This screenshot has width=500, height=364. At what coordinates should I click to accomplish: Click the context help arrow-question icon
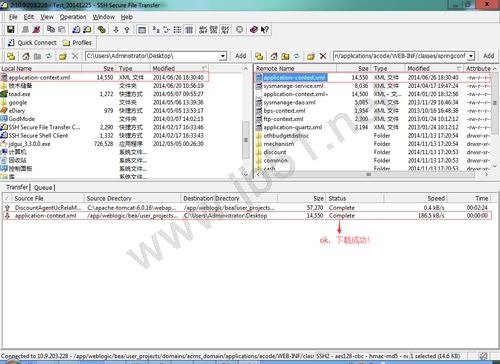(x=265, y=29)
